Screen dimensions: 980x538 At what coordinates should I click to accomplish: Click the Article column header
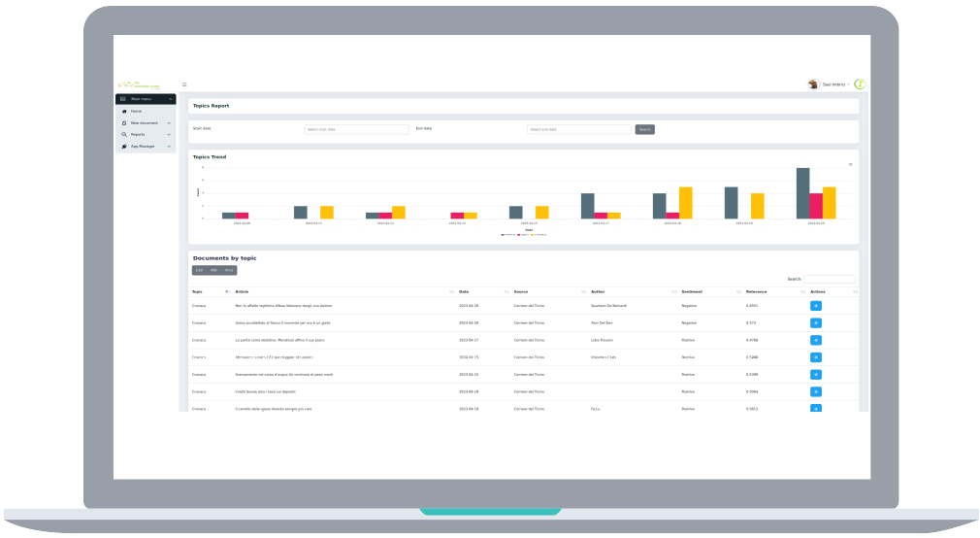point(242,292)
